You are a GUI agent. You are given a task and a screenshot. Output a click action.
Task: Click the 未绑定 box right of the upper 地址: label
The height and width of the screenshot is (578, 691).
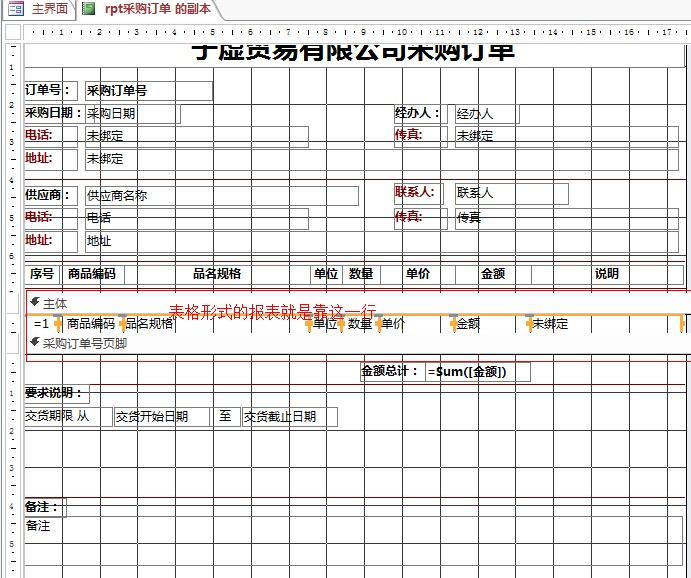[x=382, y=159]
